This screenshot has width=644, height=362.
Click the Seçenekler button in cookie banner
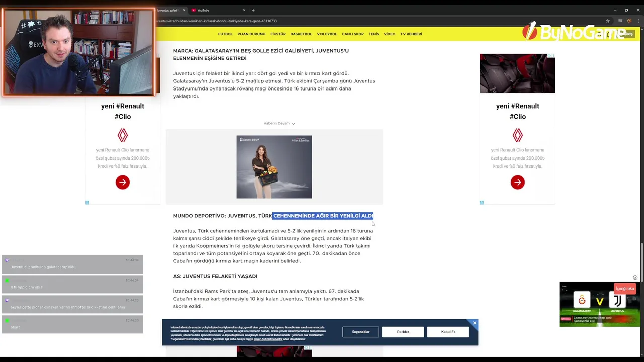pos(361,332)
